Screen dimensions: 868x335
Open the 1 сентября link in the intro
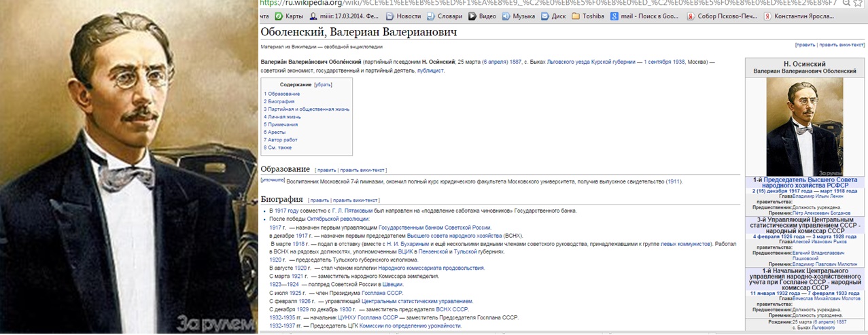coord(657,62)
